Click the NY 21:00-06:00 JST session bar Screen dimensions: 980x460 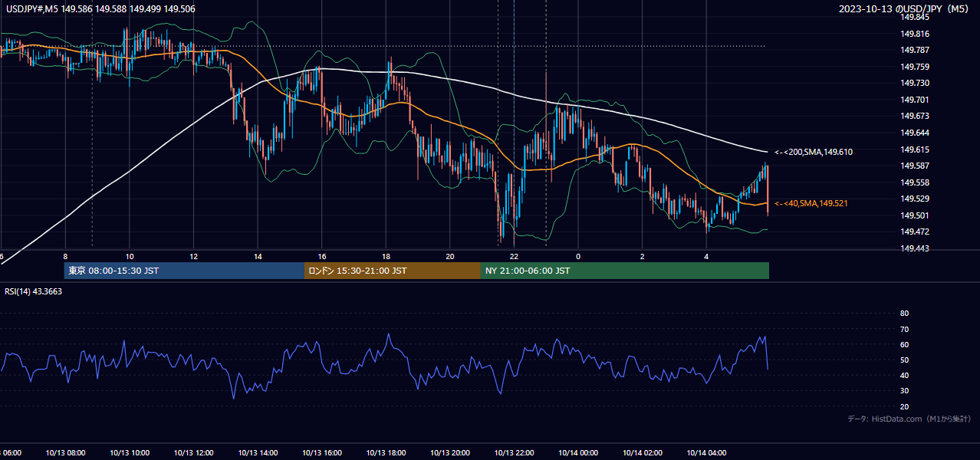(x=625, y=271)
